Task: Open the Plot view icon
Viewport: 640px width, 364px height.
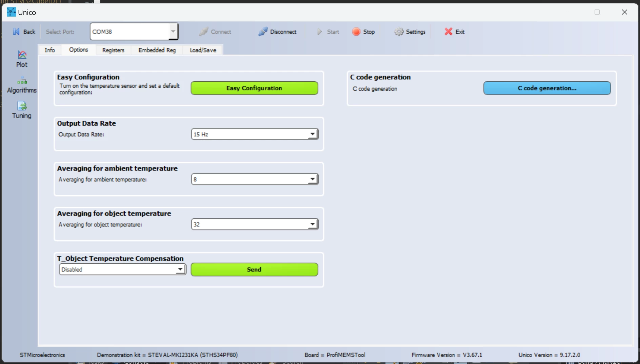Action: tap(22, 55)
